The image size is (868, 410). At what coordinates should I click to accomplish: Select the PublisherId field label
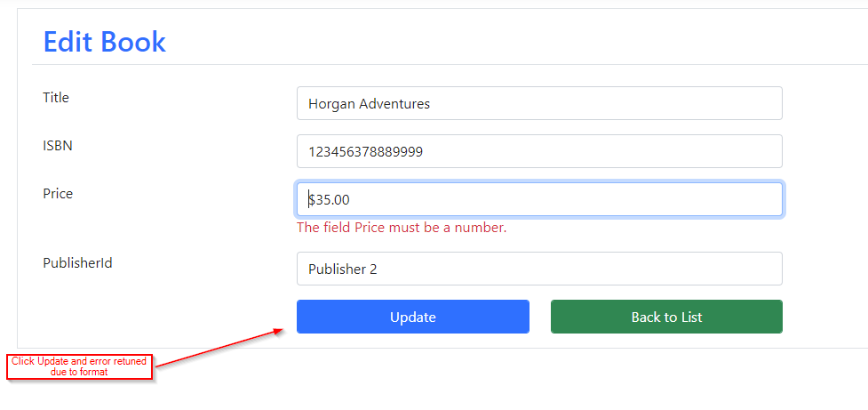[77, 262]
